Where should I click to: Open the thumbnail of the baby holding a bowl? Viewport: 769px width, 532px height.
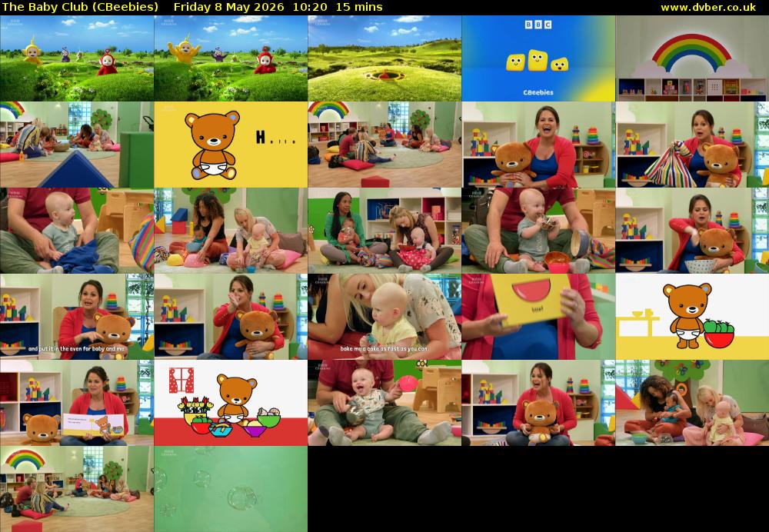coord(538,231)
